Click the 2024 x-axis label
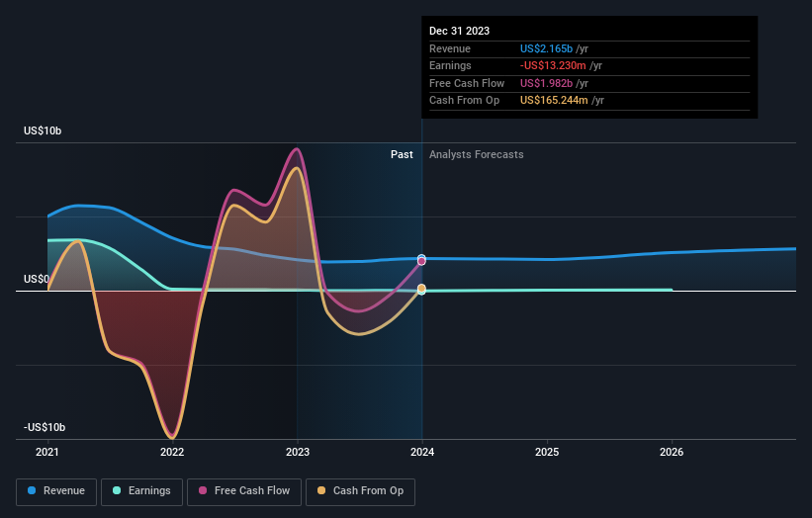The image size is (812, 518). 422,452
